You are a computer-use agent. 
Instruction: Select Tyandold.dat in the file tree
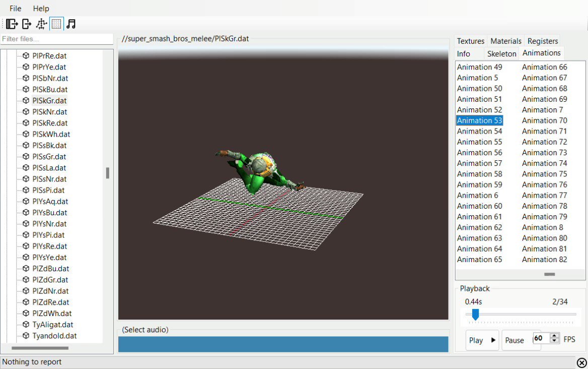(x=54, y=336)
